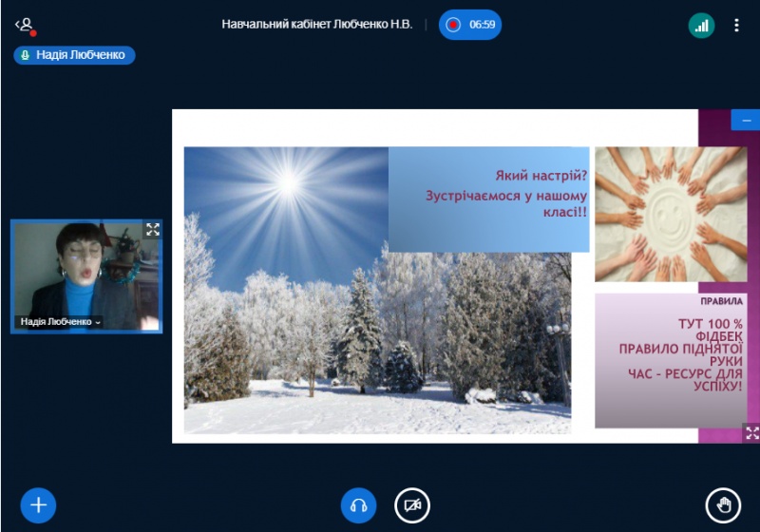Minimize the presentation with the blue dash button

pyautogui.click(x=745, y=121)
